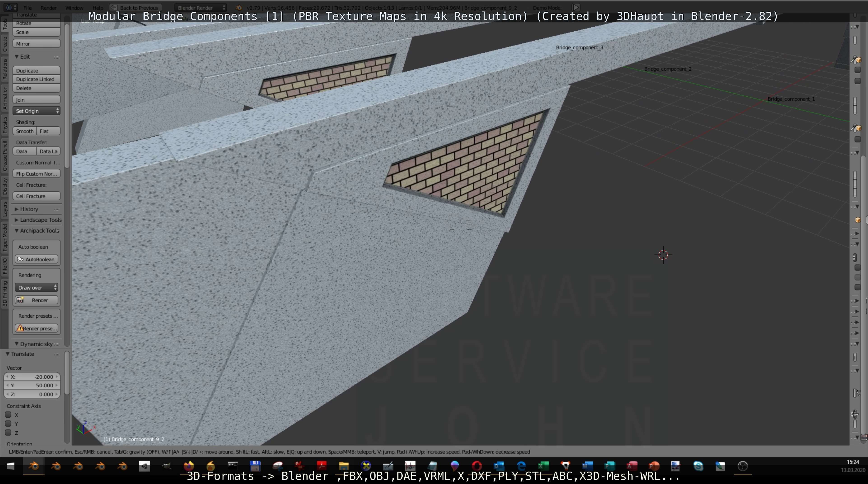Viewport: 868px width, 484px height.
Task: Open Windows Start menu
Action: tap(11, 466)
